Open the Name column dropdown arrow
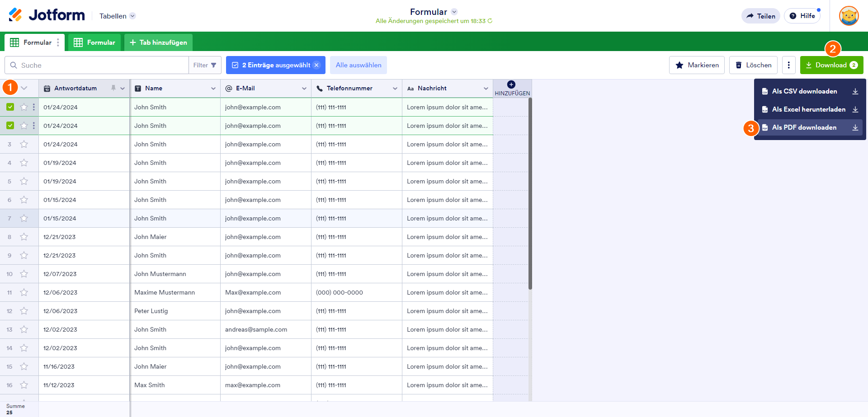The width and height of the screenshot is (868, 417). (x=213, y=89)
